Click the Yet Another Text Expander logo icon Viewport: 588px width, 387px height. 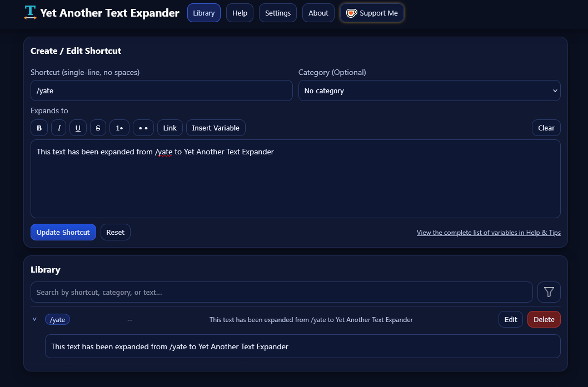(30, 12)
